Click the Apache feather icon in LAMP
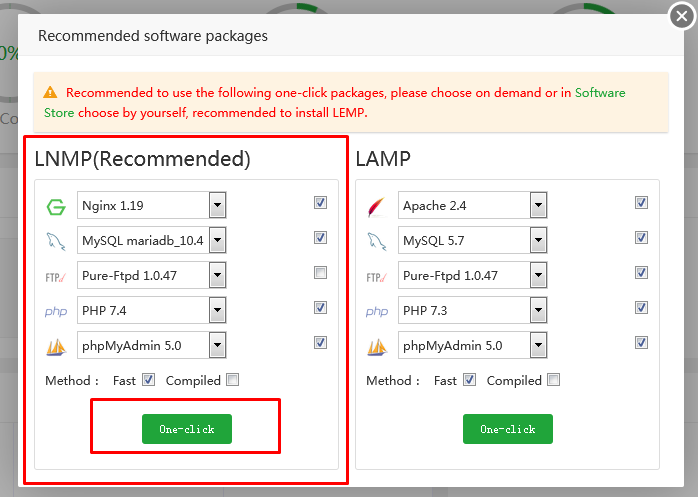This screenshot has height=497, width=698. pos(376,207)
